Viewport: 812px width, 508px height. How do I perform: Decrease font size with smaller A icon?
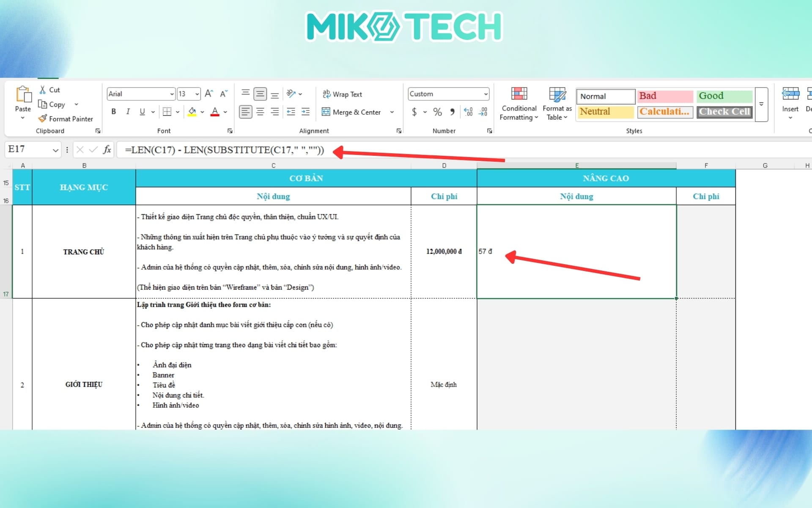[224, 94]
